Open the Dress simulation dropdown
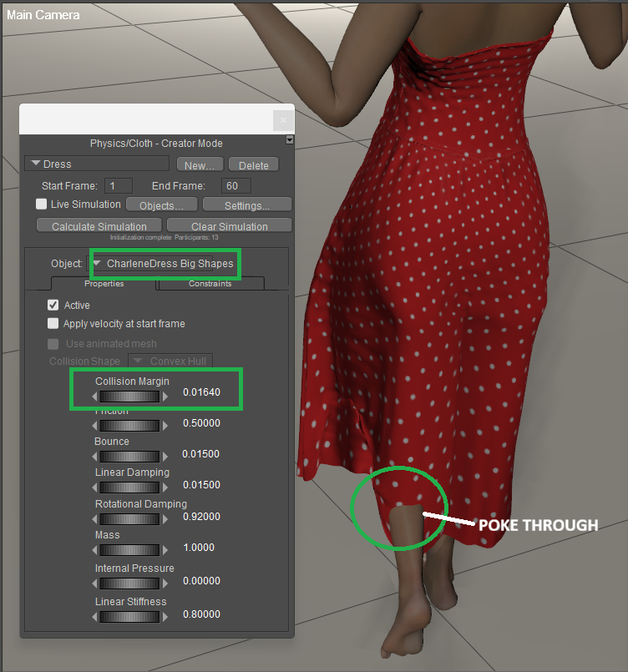 pyautogui.click(x=96, y=164)
